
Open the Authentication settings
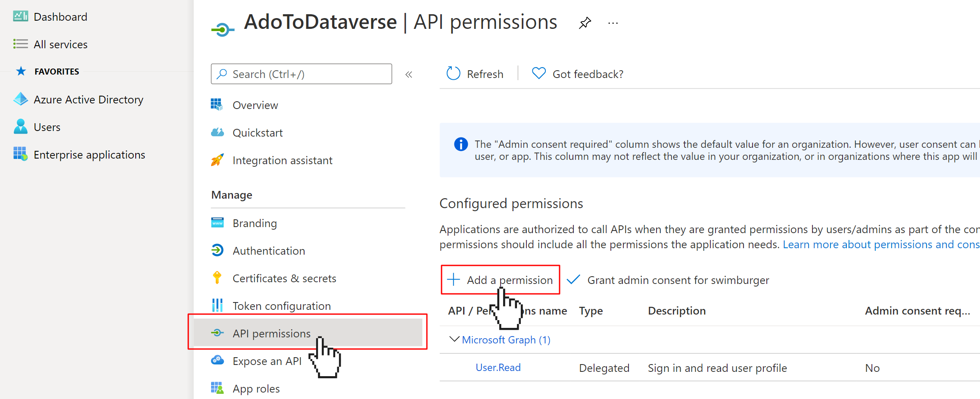point(269,251)
